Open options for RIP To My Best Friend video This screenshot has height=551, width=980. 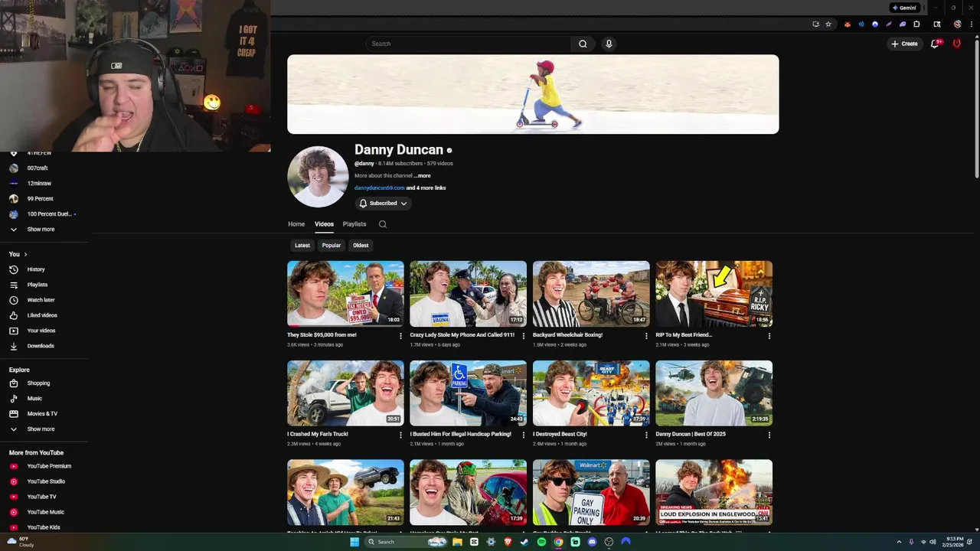(769, 336)
